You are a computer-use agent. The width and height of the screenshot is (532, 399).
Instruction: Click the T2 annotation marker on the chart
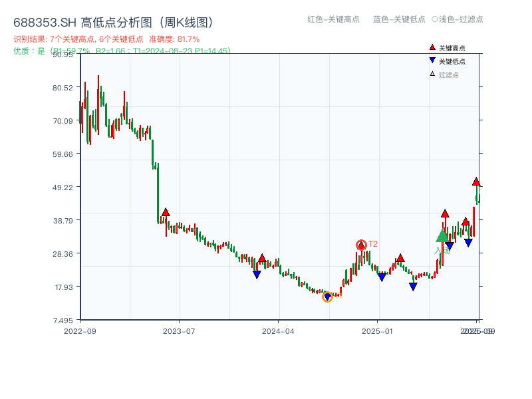[x=373, y=243]
